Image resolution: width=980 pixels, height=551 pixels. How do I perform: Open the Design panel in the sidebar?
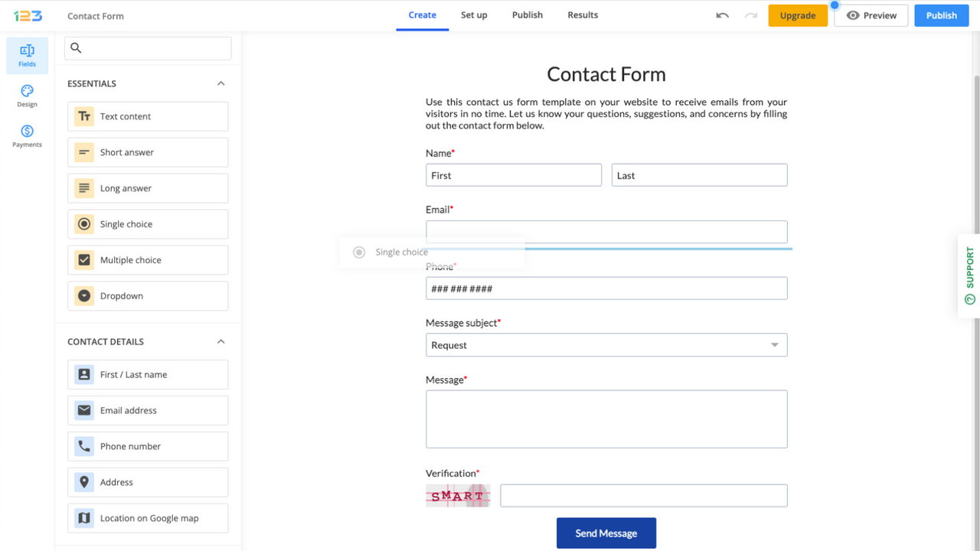click(x=27, y=96)
